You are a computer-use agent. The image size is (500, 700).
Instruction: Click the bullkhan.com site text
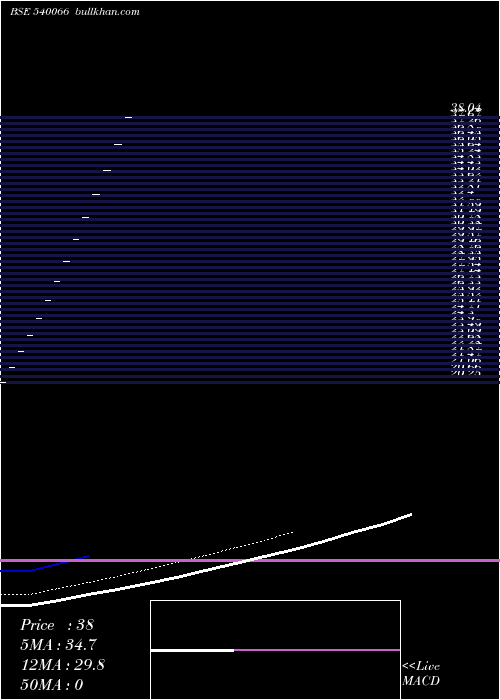(108, 12)
